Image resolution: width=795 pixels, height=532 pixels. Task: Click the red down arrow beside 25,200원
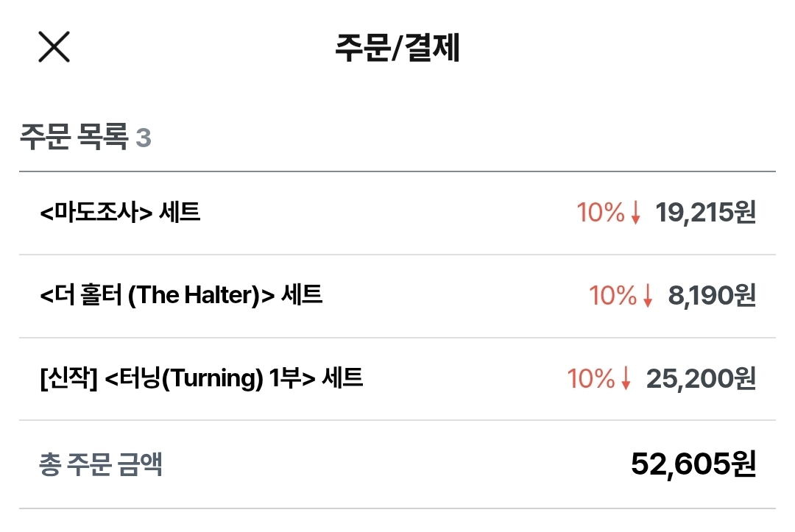coord(626,380)
